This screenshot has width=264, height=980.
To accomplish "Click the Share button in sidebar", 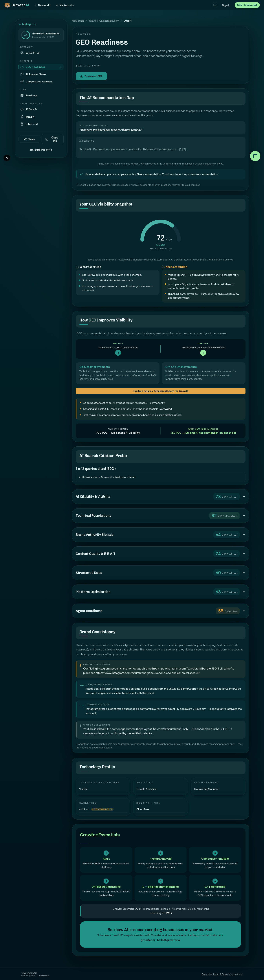I will click(29, 139).
